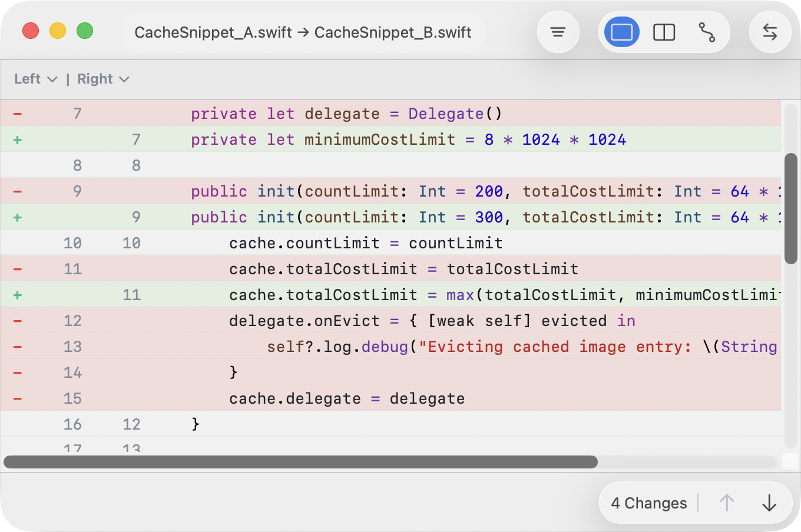Open the diff options lines menu
Screen dimensions: 801x532
coord(558,32)
